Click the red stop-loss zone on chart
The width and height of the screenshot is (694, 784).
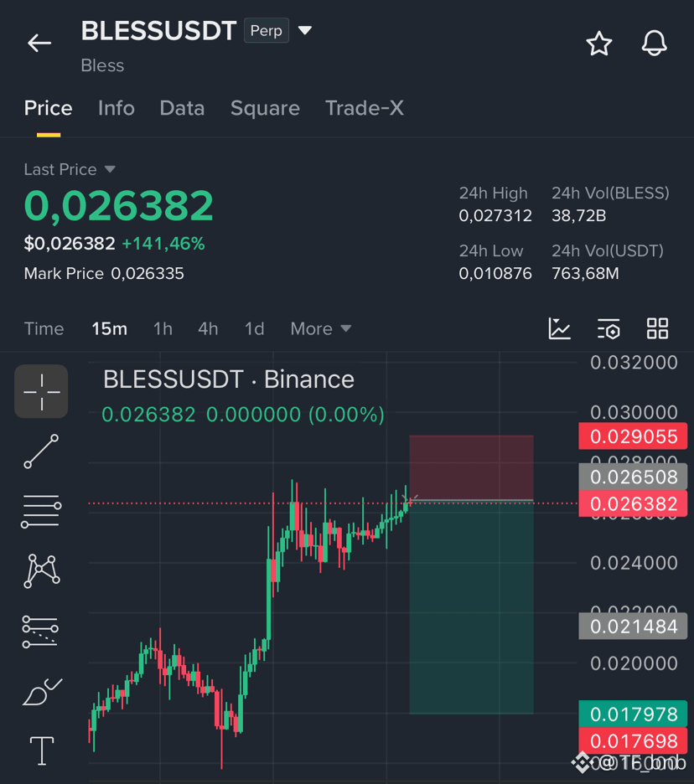pos(471,467)
